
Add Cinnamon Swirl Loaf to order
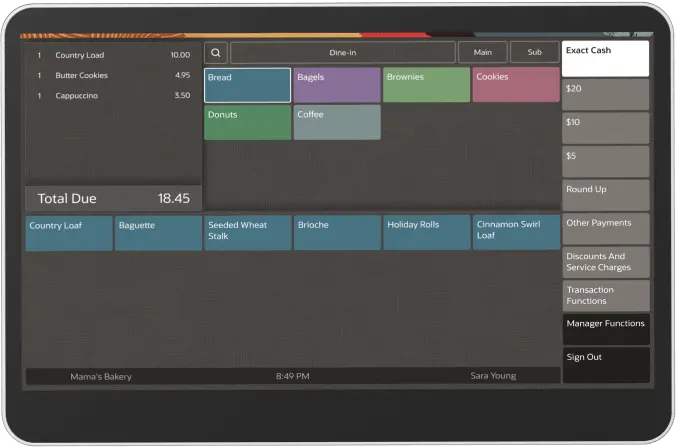coord(515,233)
